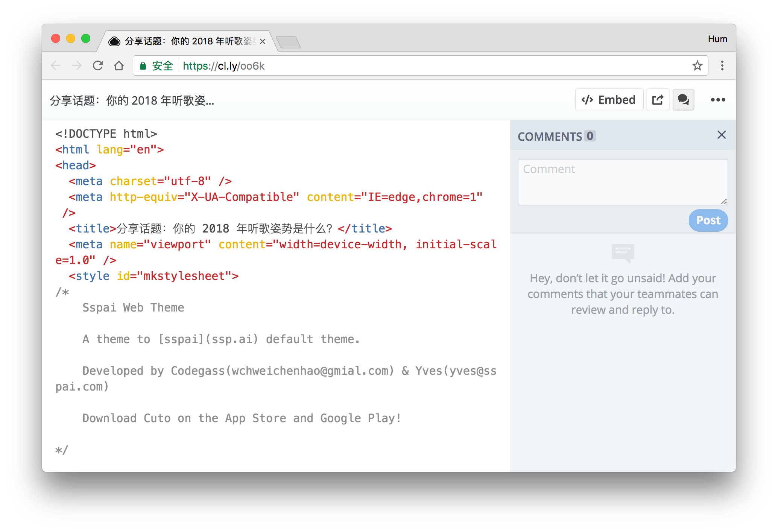Toggle the comments bubble icon
The width and height of the screenshot is (778, 532).
tap(683, 100)
